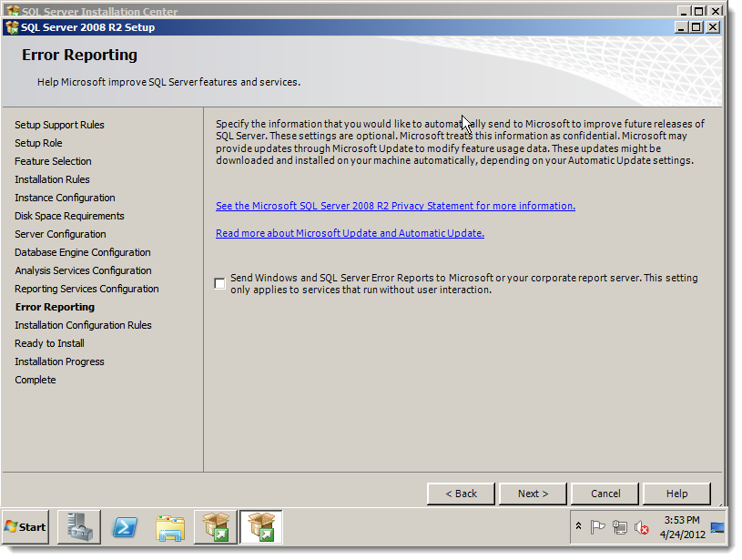Viewport: 742px width, 560px height.
Task: Select the Installation Progress step
Action: (59, 361)
